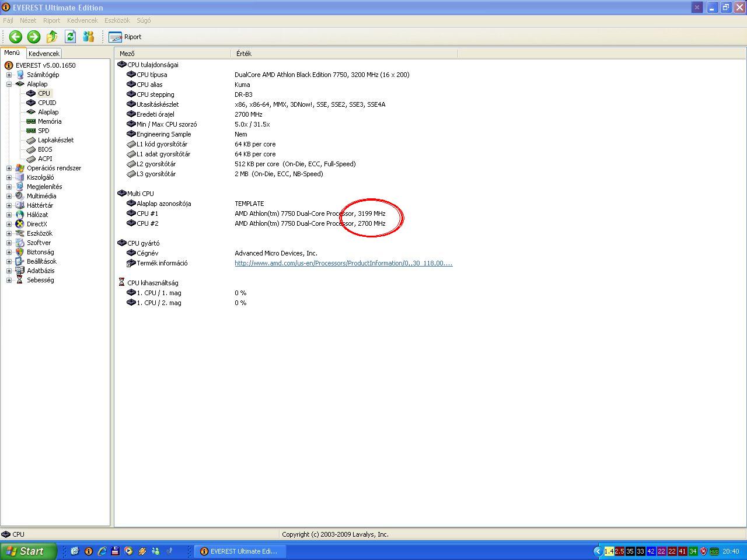This screenshot has height=560, width=747.
Task: Go back with the green left arrow
Action: pyautogui.click(x=16, y=37)
